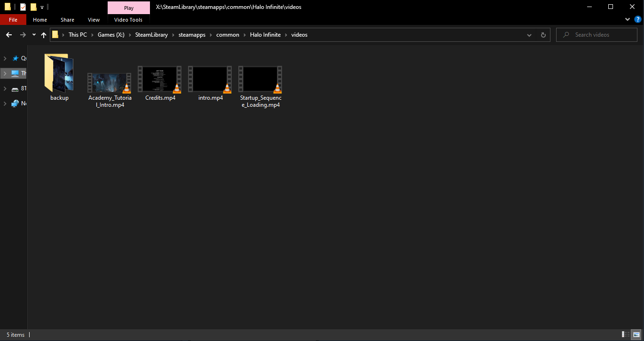Switch to the View ribbon tab
This screenshot has width=644, height=341.
(94, 20)
